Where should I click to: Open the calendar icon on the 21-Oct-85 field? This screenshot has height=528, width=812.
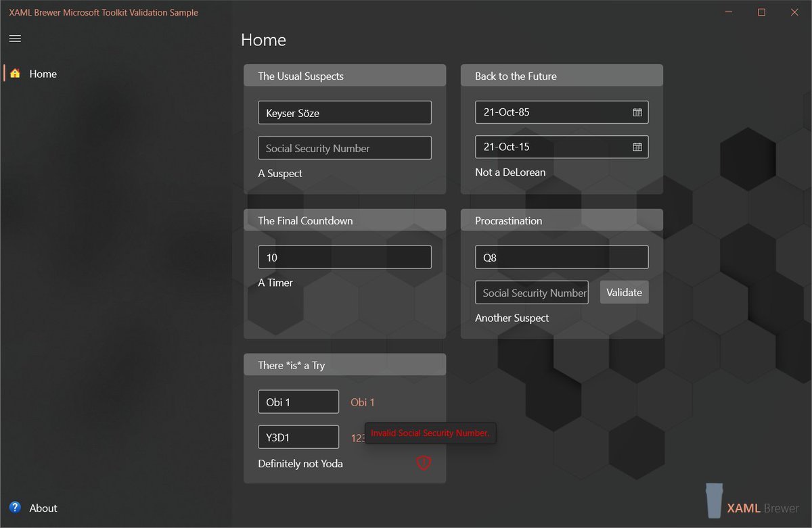(637, 112)
